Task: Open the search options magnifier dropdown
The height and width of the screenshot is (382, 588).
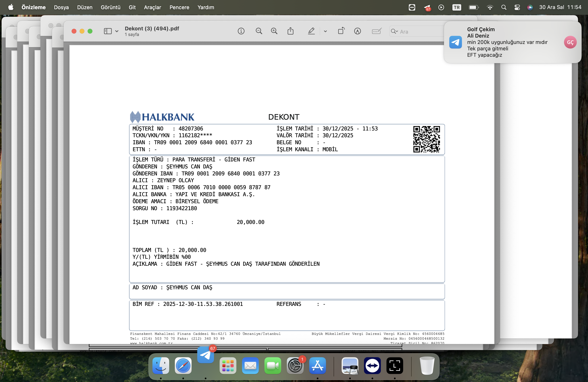Action: (x=394, y=31)
